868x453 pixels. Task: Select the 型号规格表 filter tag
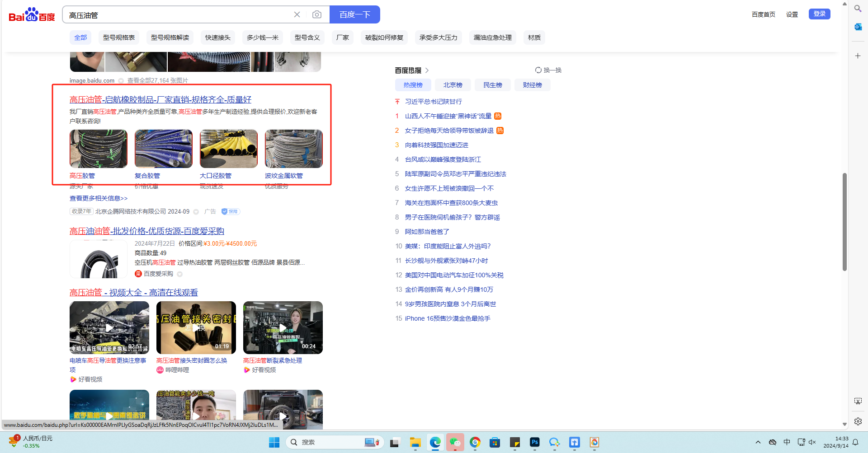(119, 37)
